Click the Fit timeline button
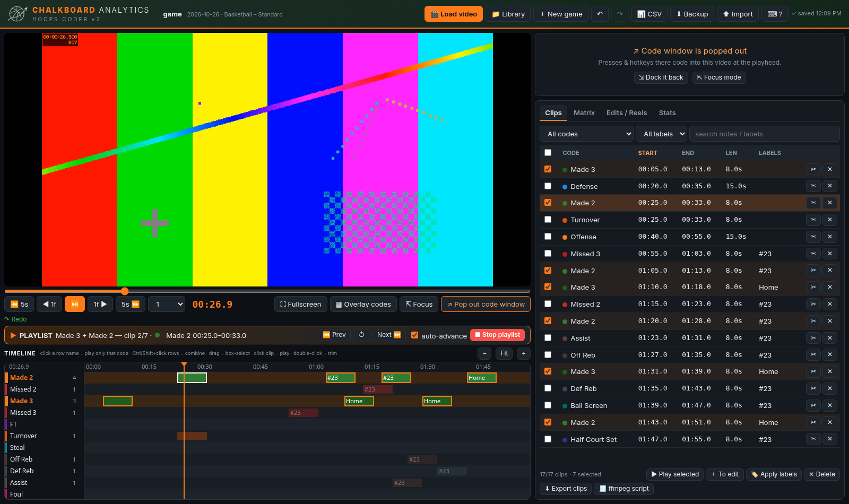 point(504,353)
